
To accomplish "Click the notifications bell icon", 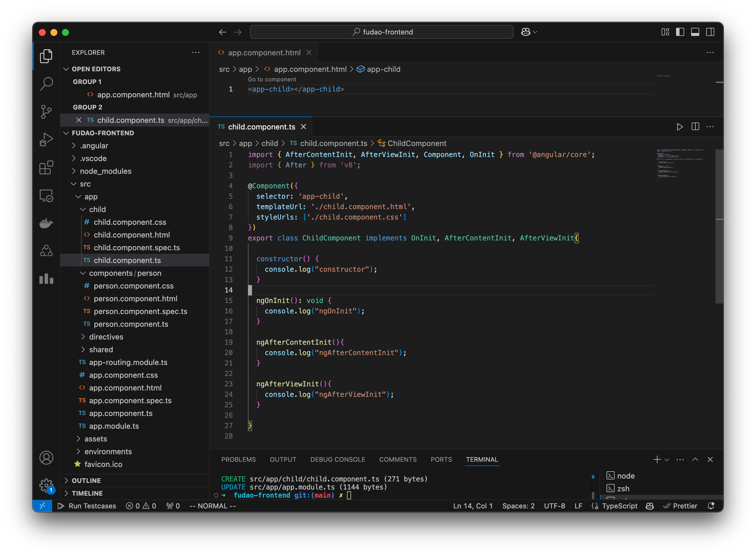I will coord(711,506).
